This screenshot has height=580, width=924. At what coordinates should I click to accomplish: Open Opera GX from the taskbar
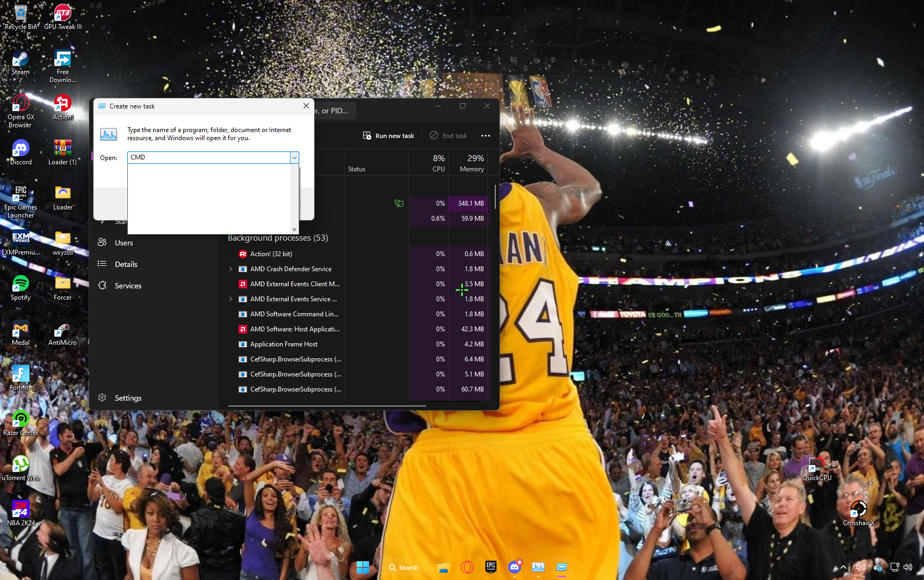click(x=467, y=567)
